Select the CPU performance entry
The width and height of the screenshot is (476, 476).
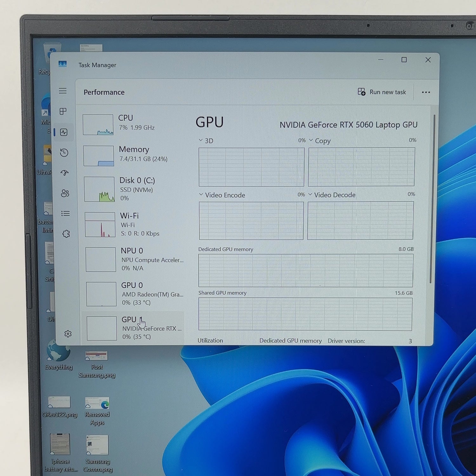point(133,124)
